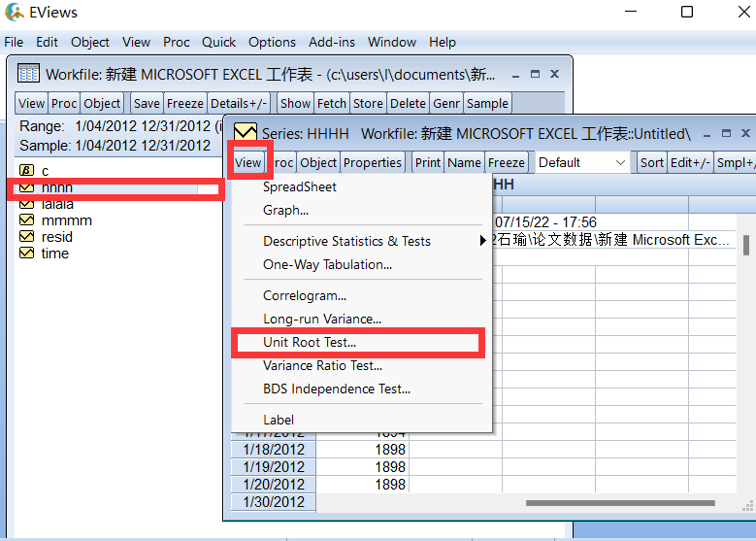
Task: Click the Genr button in workfile toolbar
Action: pos(446,103)
